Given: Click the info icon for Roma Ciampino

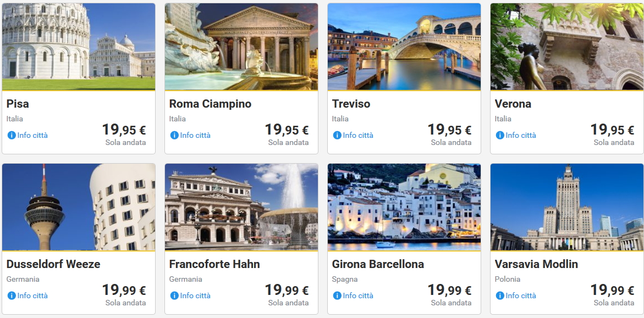Looking at the screenshot, I should (x=174, y=135).
